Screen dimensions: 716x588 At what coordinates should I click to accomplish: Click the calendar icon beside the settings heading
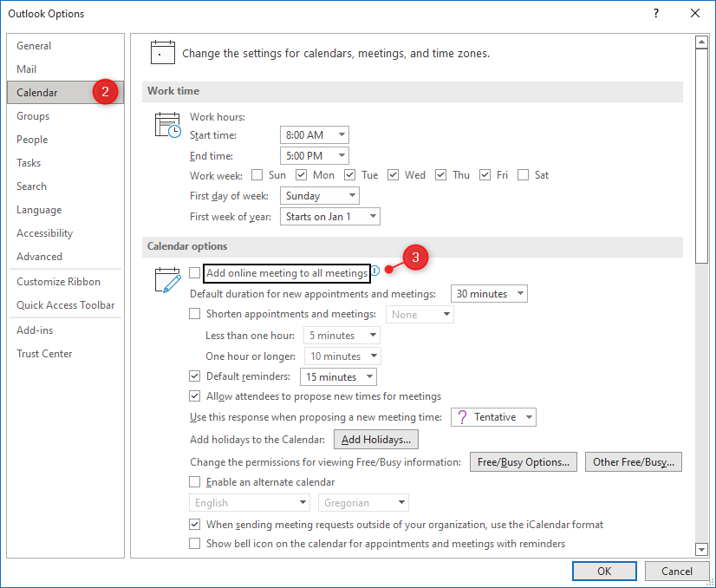163,52
